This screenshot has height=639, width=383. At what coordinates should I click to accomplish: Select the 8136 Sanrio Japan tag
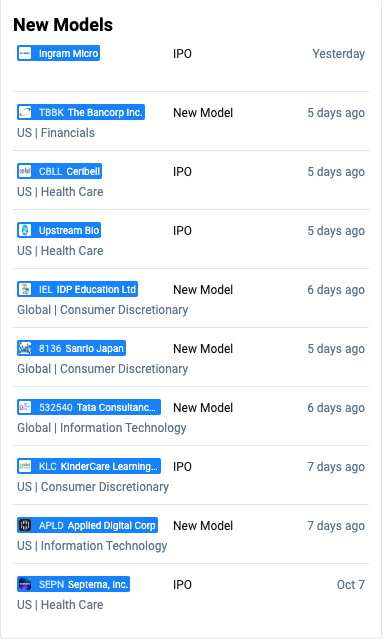(x=71, y=348)
